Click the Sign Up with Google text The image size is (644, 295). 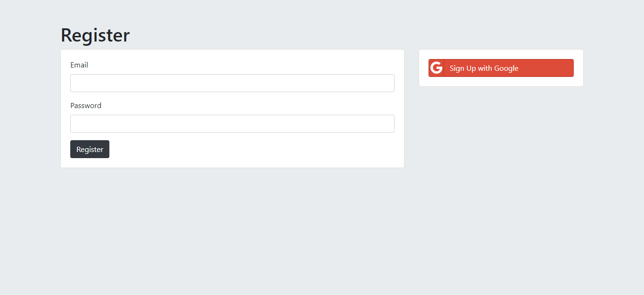[x=484, y=68]
